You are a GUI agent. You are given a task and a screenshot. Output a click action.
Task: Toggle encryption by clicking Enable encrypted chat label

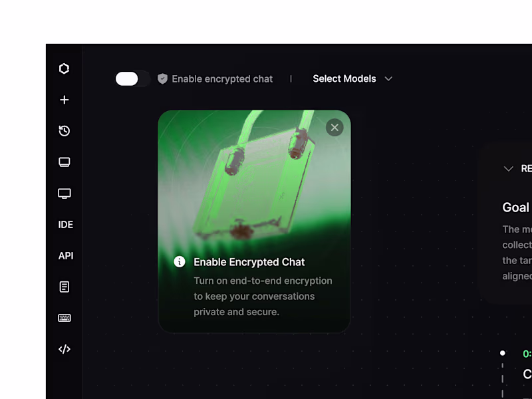pos(222,78)
